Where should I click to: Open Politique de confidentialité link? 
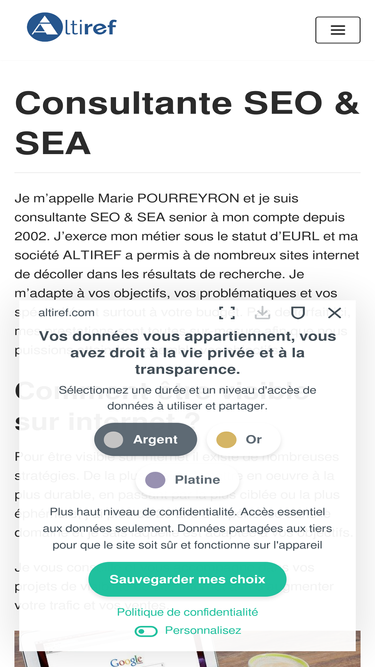[x=187, y=612]
